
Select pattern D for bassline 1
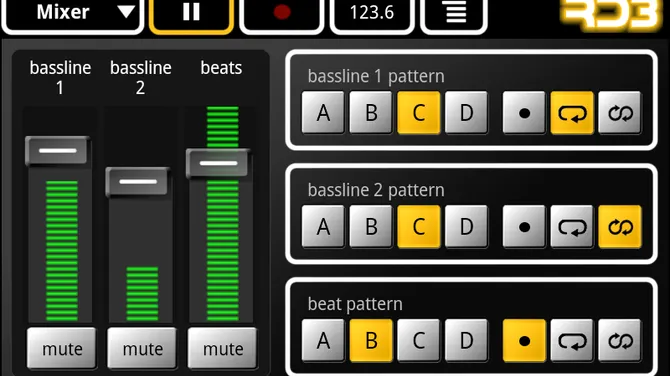[x=466, y=113]
